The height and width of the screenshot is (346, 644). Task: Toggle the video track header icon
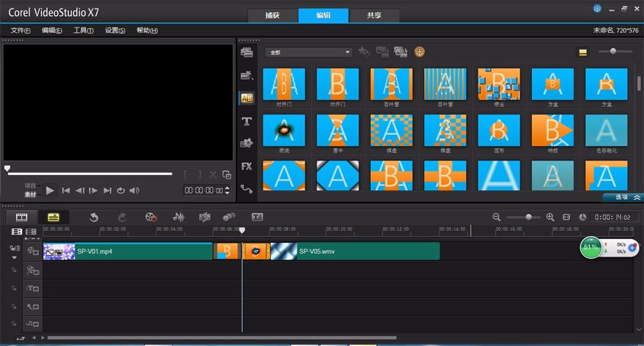pos(33,251)
